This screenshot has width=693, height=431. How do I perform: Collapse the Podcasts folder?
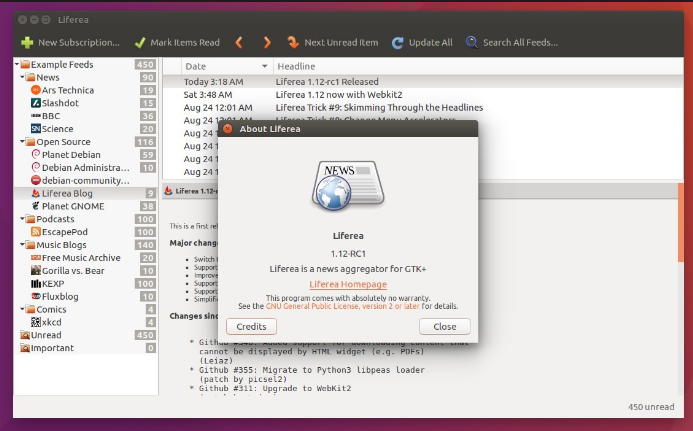[x=22, y=219]
